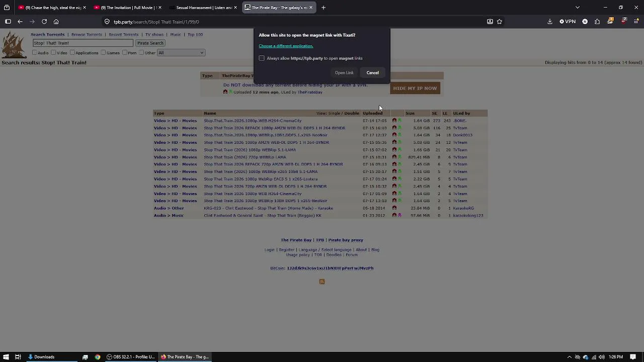Switch to OBS 32.2.1 taskbar window

click(130, 357)
